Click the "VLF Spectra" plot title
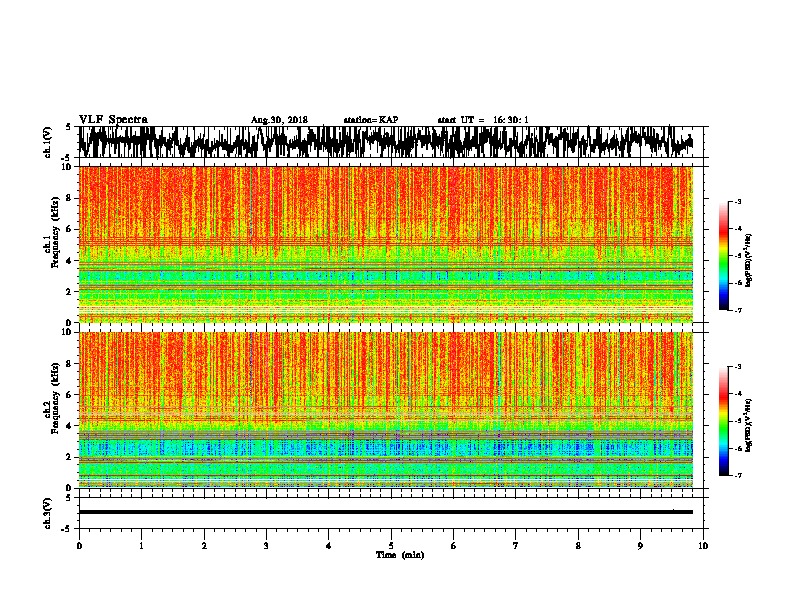Screen dimensions: 792x612 click(x=113, y=120)
